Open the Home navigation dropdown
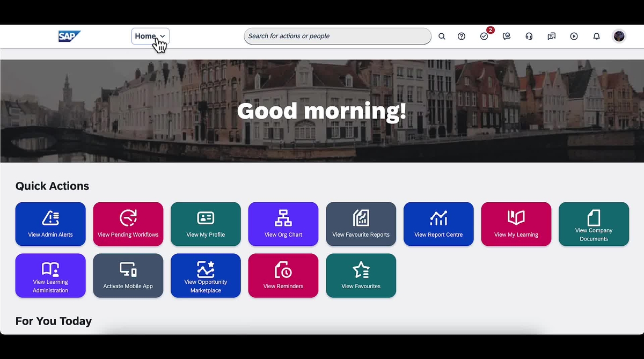 (x=150, y=36)
